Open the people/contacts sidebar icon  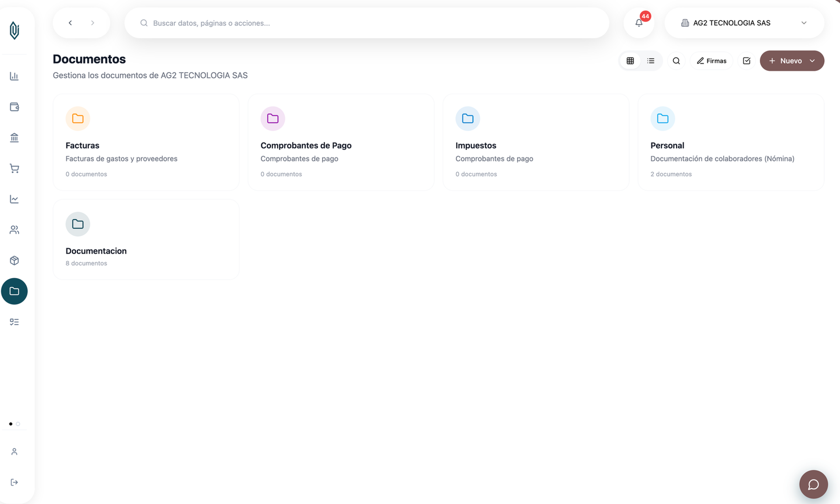(14, 230)
